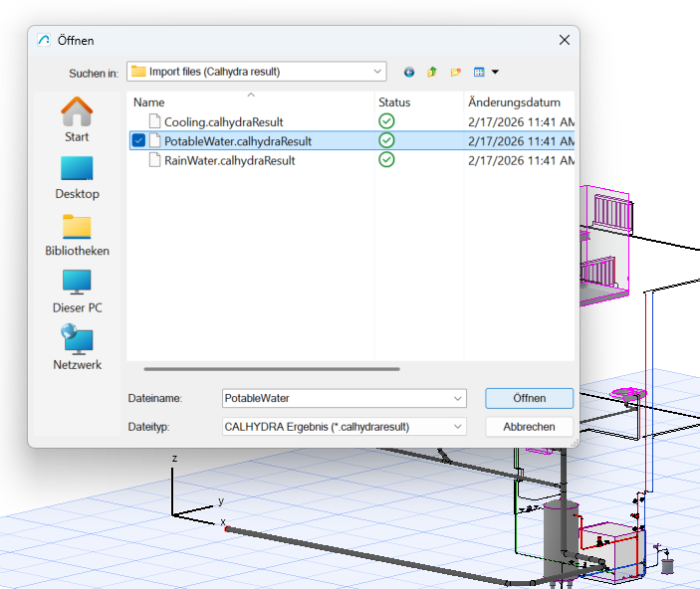Click the Back navigation arrow icon
The image size is (700, 589).
409,72
